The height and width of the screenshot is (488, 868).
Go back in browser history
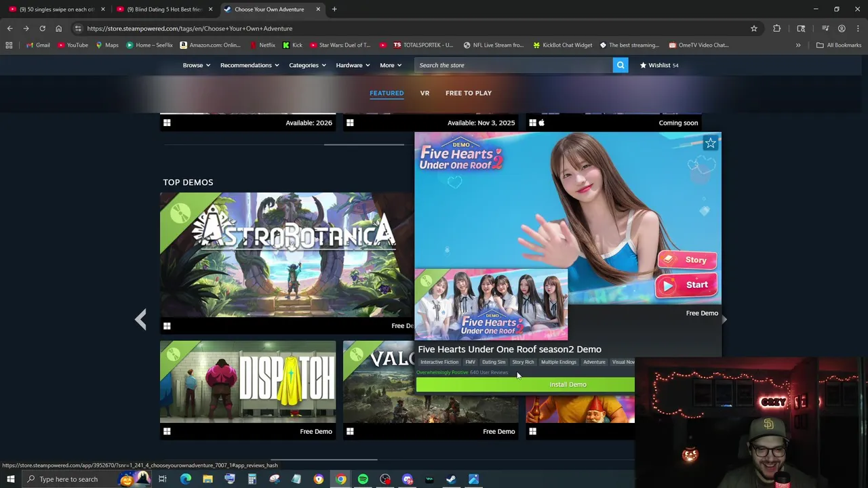pyautogui.click(x=9, y=28)
